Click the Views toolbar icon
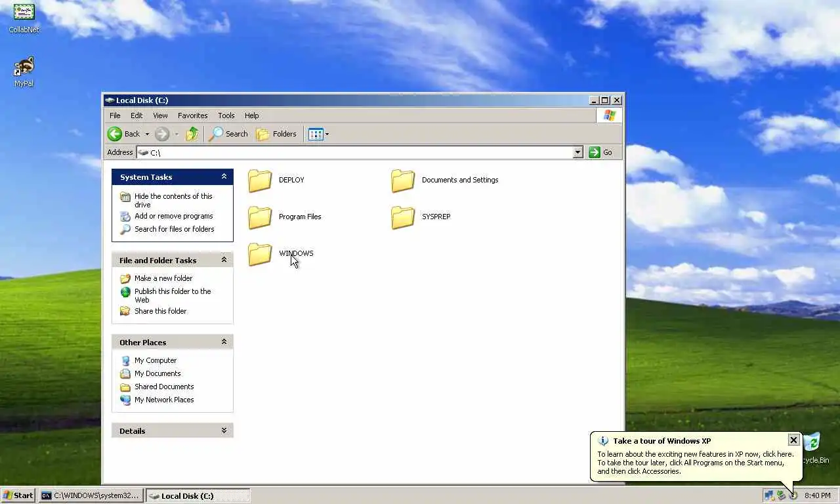This screenshot has width=840, height=504. pyautogui.click(x=316, y=134)
